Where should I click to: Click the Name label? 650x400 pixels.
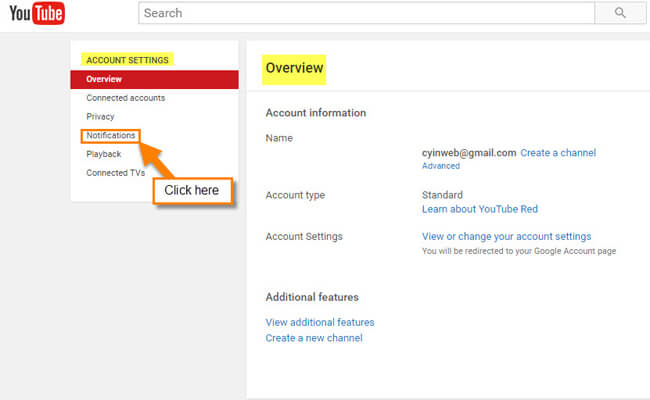click(x=279, y=138)
